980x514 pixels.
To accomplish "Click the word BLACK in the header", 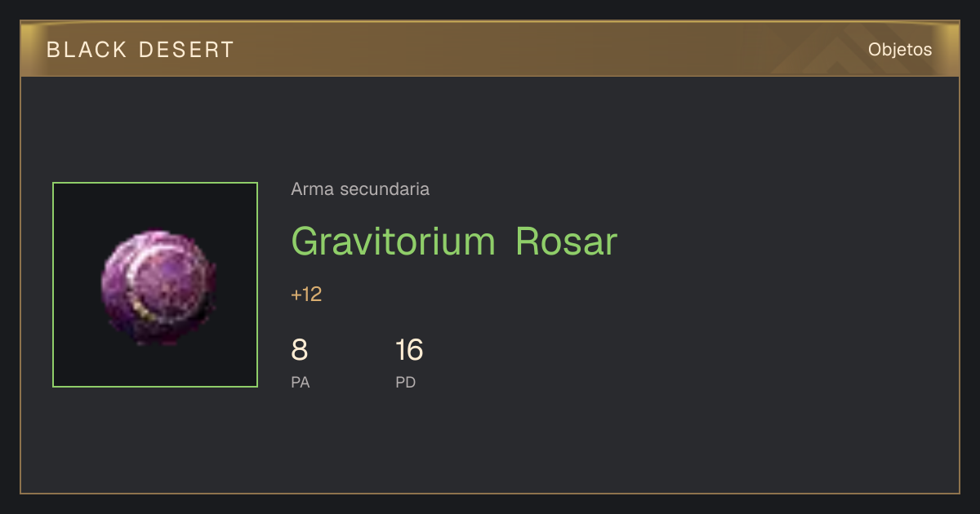I will pyautogui.click(x=87, y=50).
